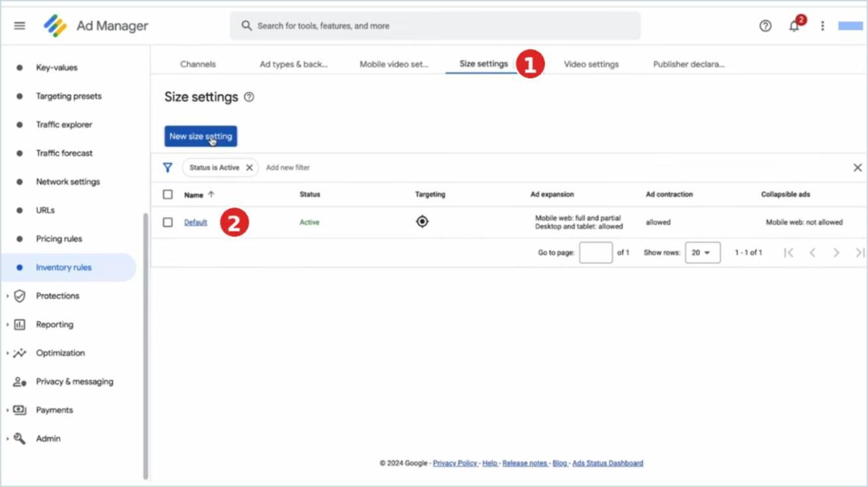Click the Add new filter field

click(x=288, y=168)
